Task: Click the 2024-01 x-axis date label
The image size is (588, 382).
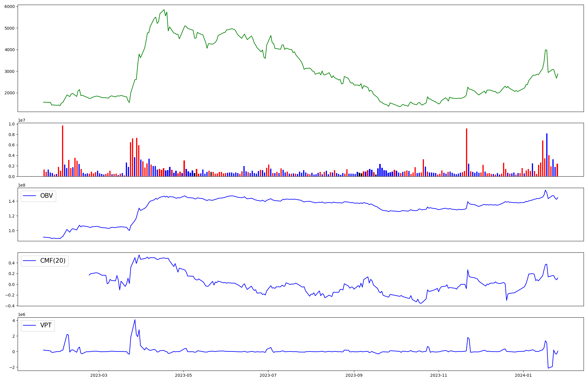Action: click(x=523, y=375)
